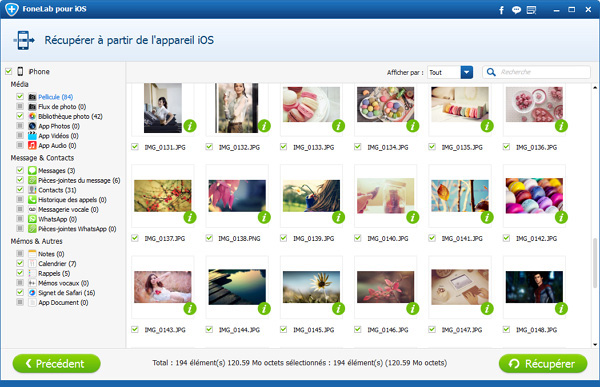Show info for IMG_0138.PNG
600x387 pixels.
(264, 217)
